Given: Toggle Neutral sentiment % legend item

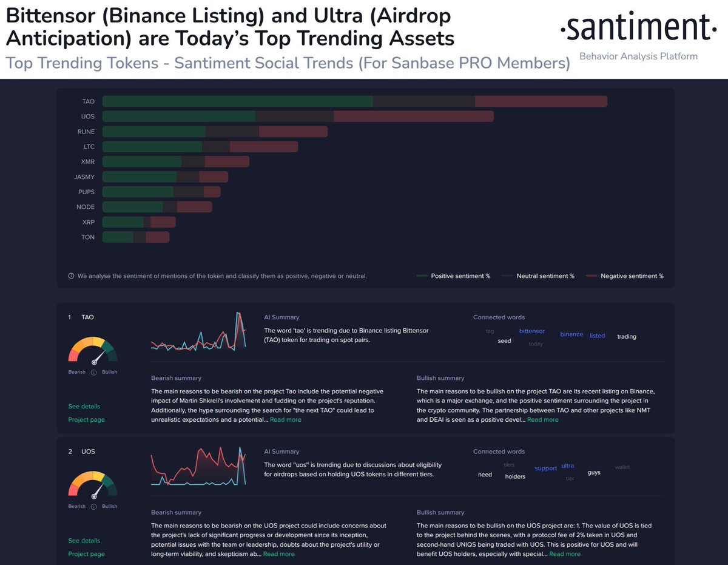Looking at the screenshot, I should click(x=538, y=276).
